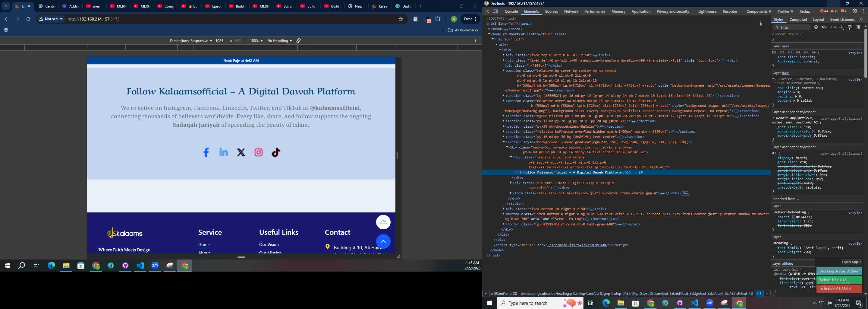
Task: Click the blue scroll-to-top arrow button
Action: (x=383, y=241)
